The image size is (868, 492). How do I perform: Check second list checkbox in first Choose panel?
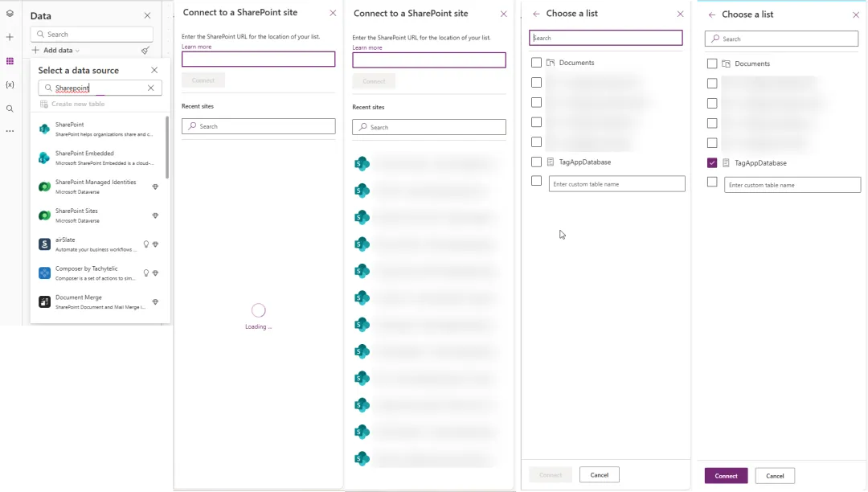536,83
